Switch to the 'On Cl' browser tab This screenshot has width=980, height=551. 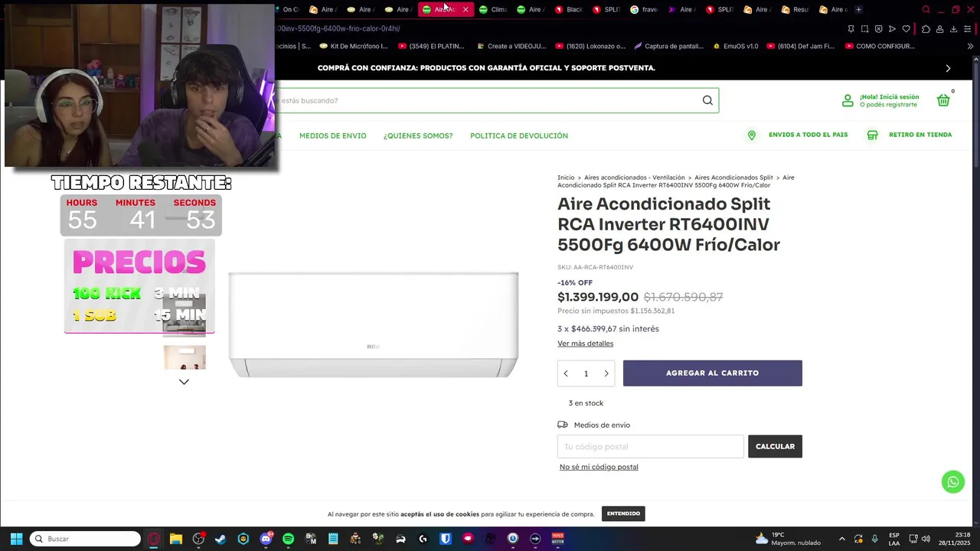(x=286, y=10)
